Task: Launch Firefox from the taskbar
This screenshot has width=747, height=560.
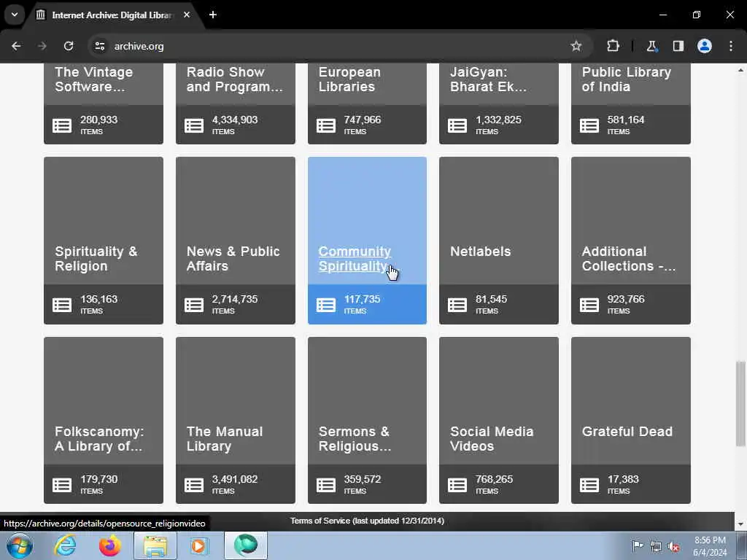Action: (x=110, y=545)
